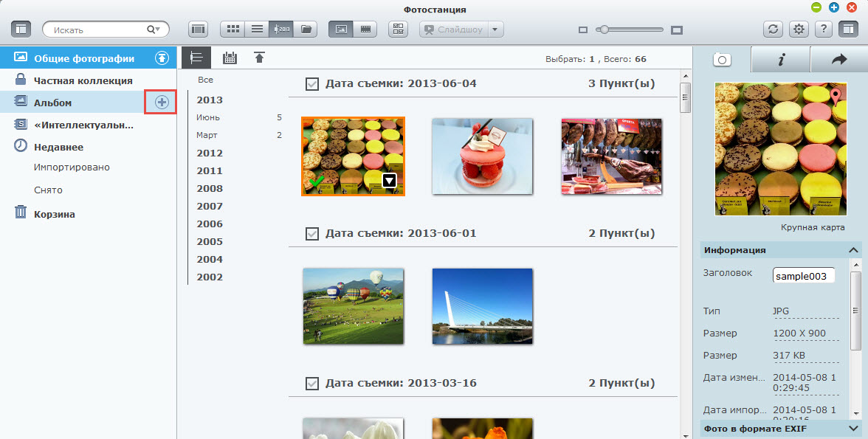This screenshot has width=868, height=439.
Task: Switch to the info i tab
Action: 781,59
